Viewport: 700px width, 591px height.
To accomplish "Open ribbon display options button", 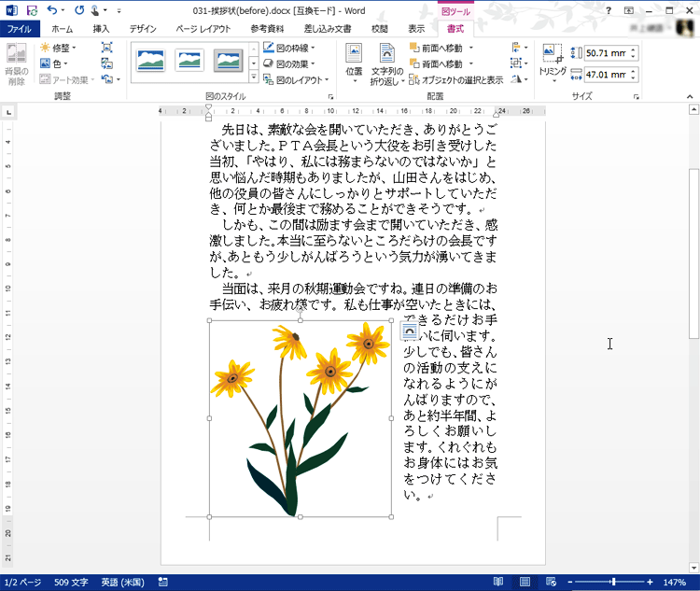I will [x=628, y=10].
